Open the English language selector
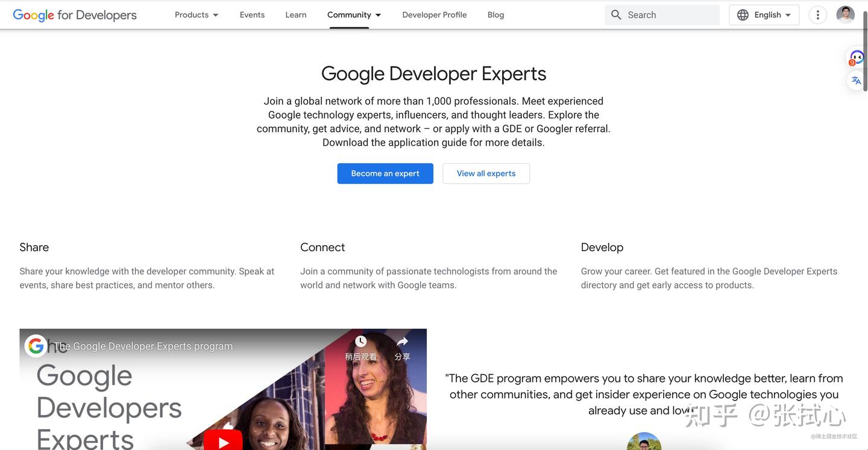The height and width of the screenshot is (450, 868). (x=764, y=15)
